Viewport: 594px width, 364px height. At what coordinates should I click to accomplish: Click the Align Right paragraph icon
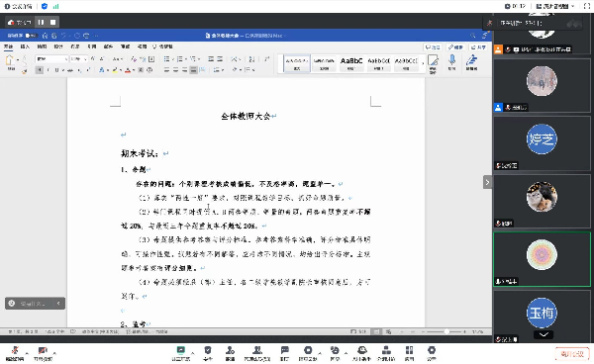(184, 70)
